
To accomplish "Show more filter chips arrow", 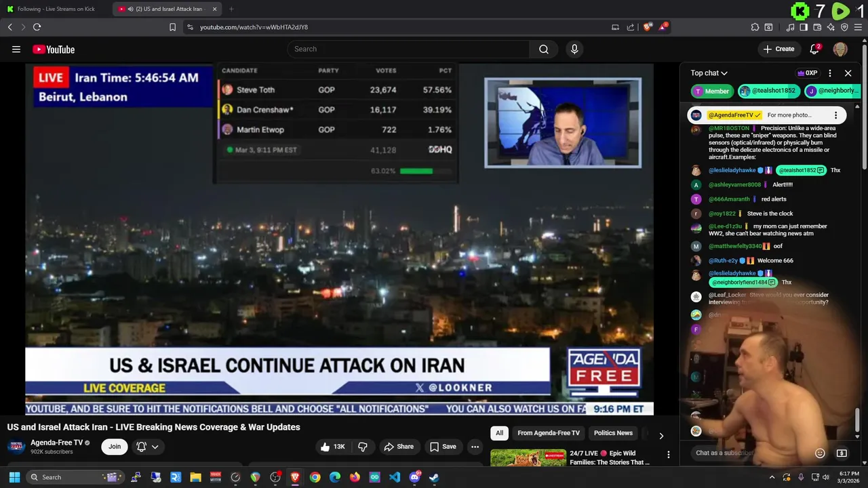I will (661, 435).
